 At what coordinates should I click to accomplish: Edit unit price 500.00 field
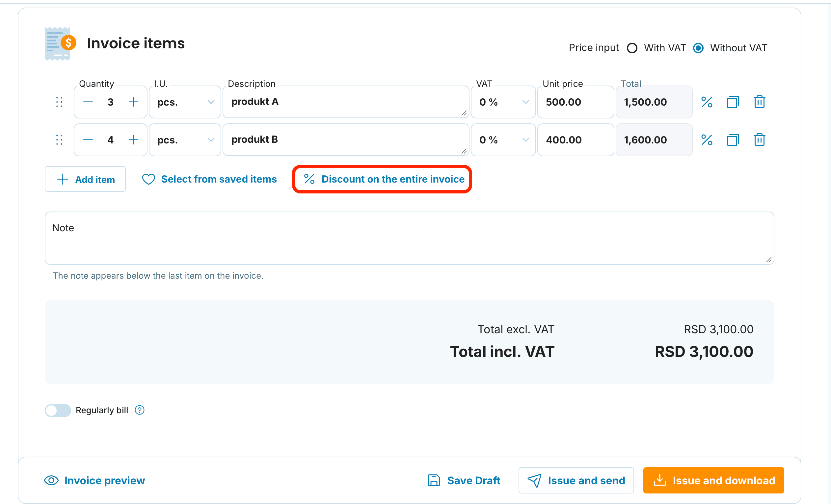pos(576,102)
